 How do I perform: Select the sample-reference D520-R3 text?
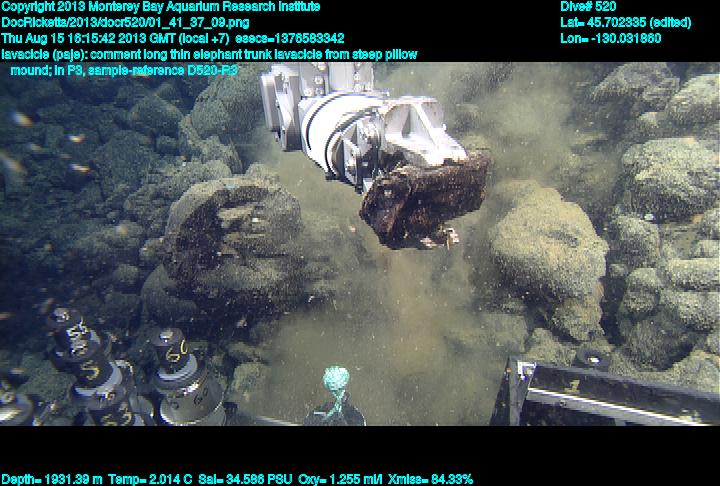coord(163,71)
